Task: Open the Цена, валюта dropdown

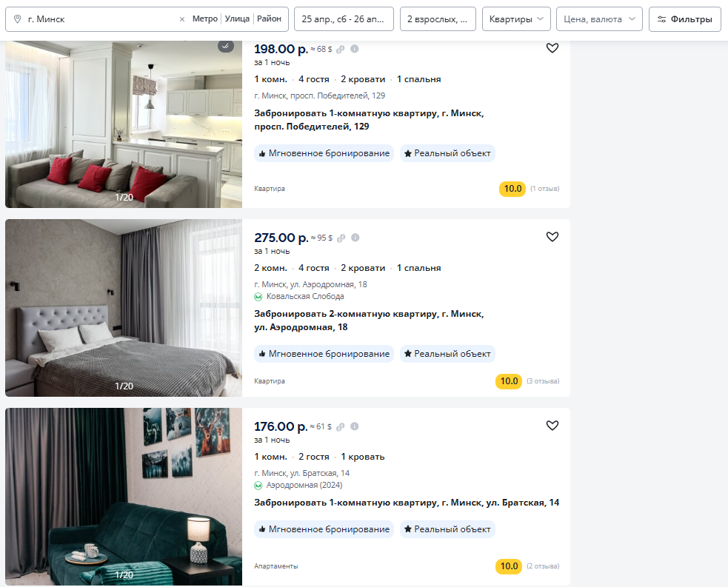Action: click(x=599, y=19)
